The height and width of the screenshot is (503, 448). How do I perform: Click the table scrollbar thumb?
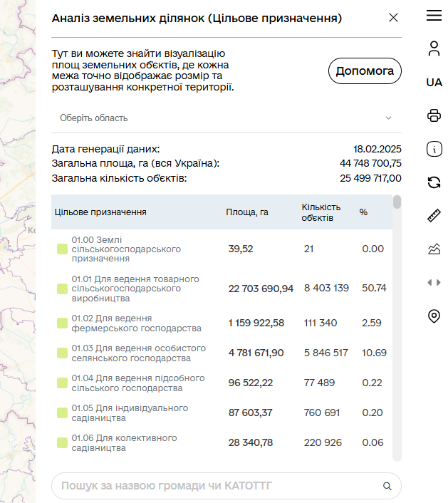tap(397, 202)
